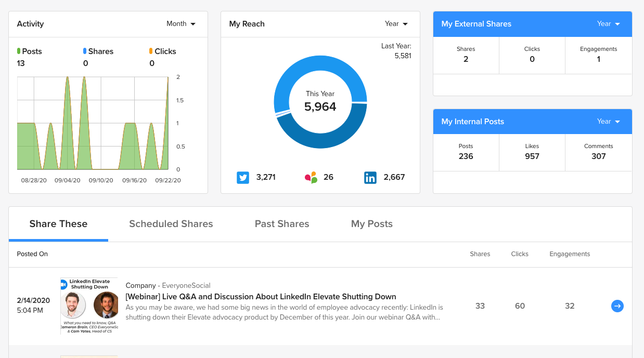Image resolution: width=644 pixels, height=358 pixels.
Task: Expand the My Internal Posts Year dropdown
Action: click(x=609, y=122)
